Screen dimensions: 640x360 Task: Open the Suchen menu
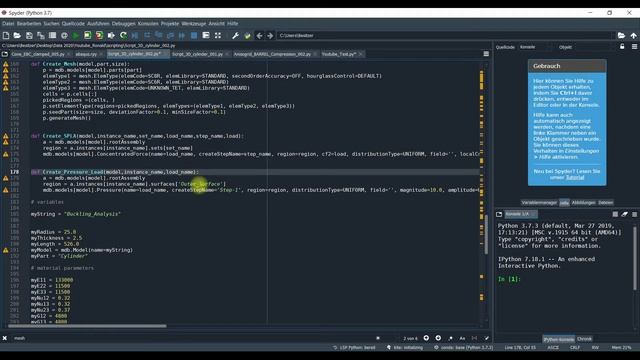click(x=51, y=24)
